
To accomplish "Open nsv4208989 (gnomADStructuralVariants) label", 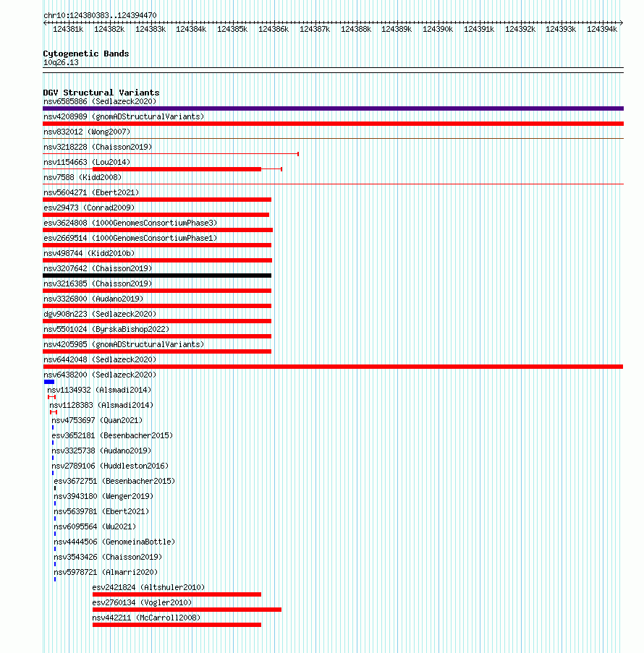I will 124,116.
